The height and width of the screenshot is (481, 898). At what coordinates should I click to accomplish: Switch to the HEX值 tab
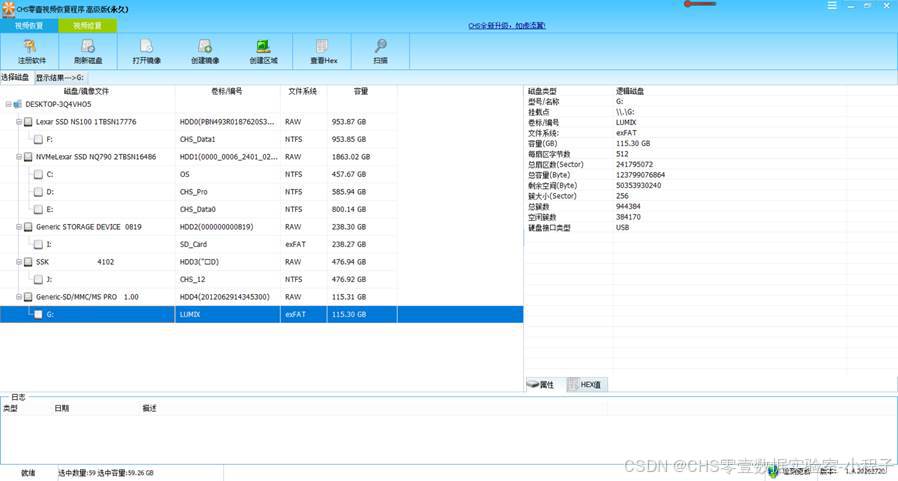(x=586, y=384)
